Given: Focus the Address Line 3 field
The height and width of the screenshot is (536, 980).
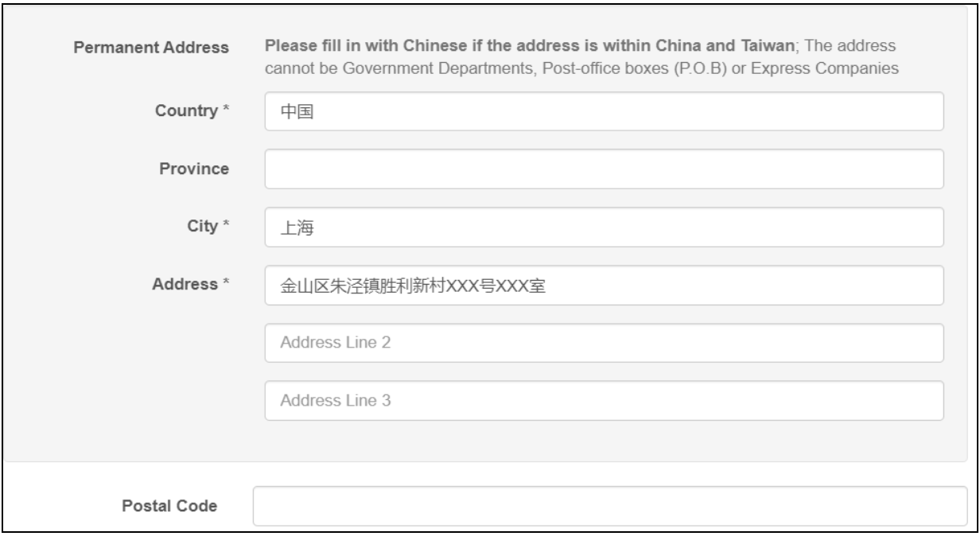Looking at the screenshot, I should pos(604,401).
